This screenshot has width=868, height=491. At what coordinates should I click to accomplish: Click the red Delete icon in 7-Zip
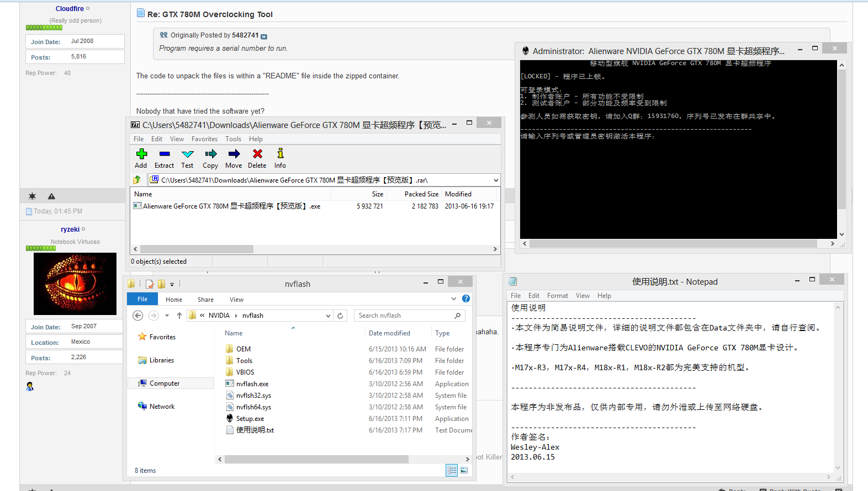tap(257, 154)
